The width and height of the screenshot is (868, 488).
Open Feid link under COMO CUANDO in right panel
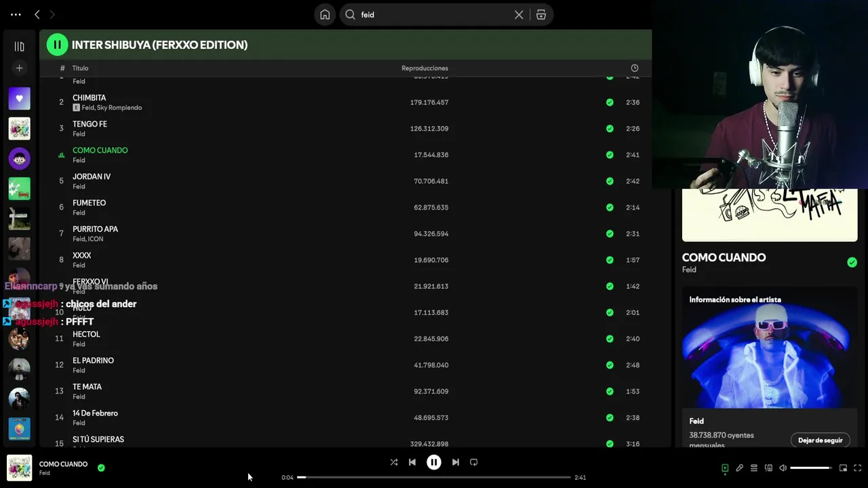click(x=689, y=270)
